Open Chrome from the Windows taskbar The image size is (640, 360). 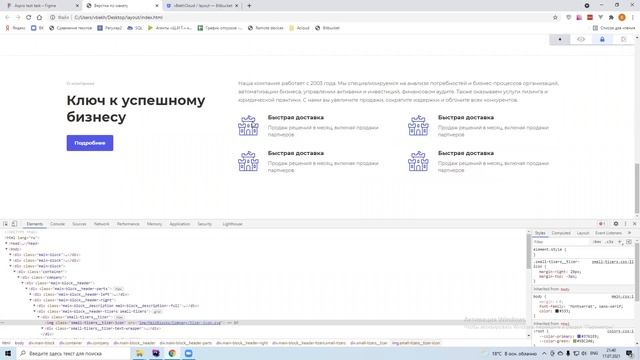(172, 353)
